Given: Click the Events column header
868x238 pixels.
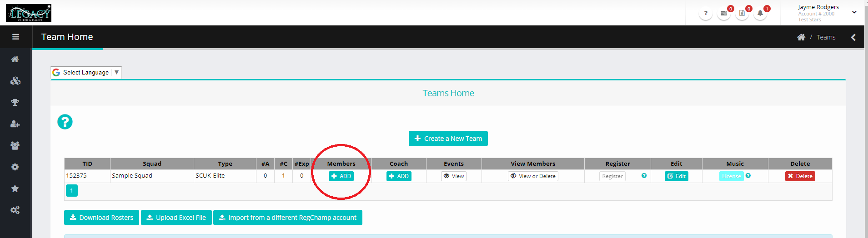Looking at the screenshot, I should click(x=454, y=164).
